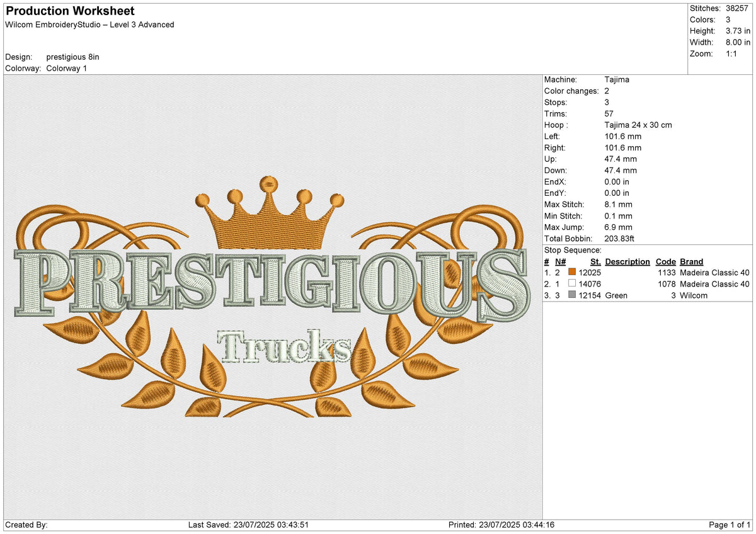
Task: Select the Width value 8.00 in
Action: 738,42
